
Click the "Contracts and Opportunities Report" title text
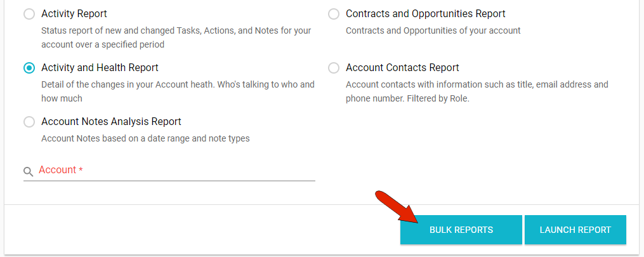(x=425, y=14)
